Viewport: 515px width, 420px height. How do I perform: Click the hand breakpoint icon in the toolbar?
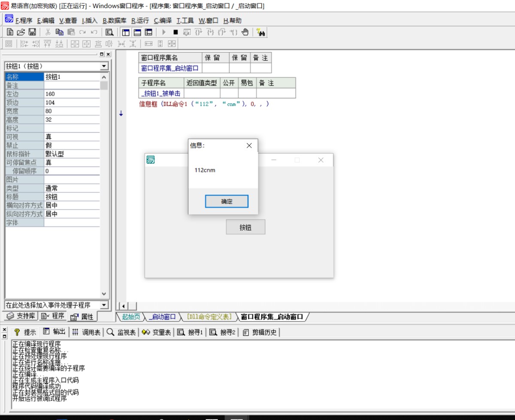[x=245, y=32]
